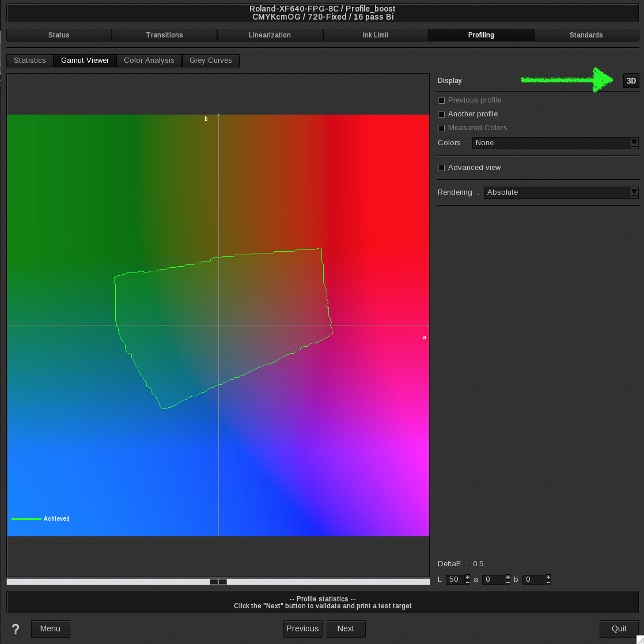The width and height of the screenshot is (644, 644).
Task: Enable the Another profile checkbox
Action: pyautogui.click(x=441, y=114)
